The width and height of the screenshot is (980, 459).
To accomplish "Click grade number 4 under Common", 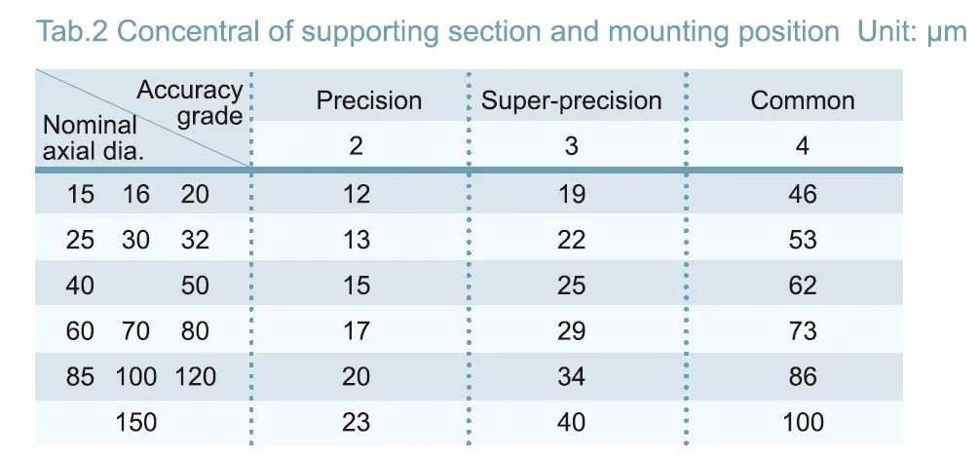I will tap(803, 146).
